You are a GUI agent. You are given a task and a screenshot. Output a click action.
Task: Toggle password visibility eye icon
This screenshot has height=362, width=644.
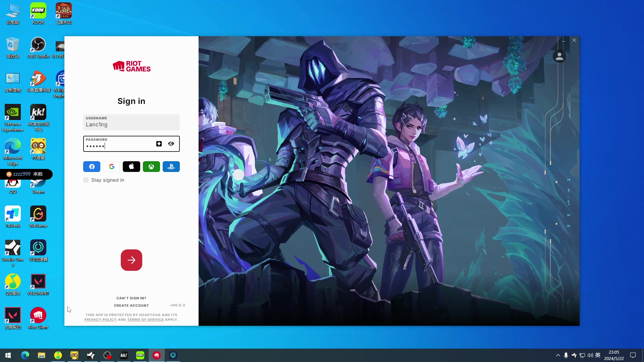[171, 144]
